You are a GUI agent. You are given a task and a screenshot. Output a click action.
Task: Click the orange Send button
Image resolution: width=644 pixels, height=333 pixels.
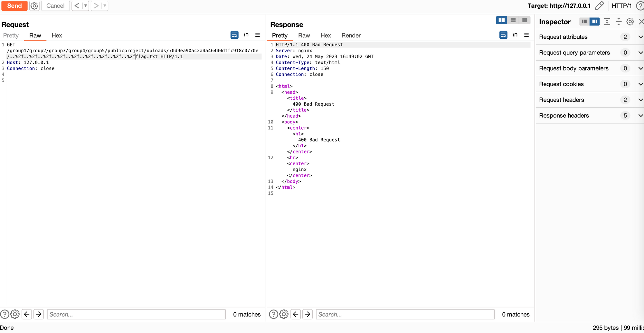14,6
